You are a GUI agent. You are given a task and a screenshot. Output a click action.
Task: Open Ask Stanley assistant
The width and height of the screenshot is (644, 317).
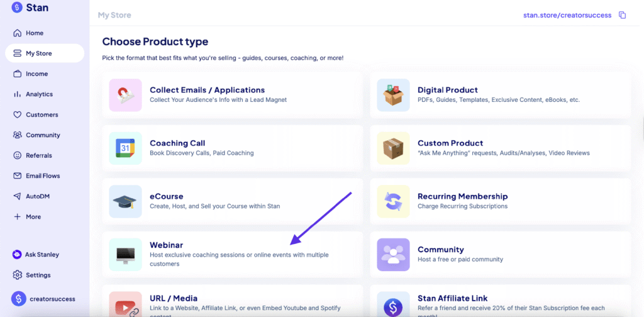(42, 255)
